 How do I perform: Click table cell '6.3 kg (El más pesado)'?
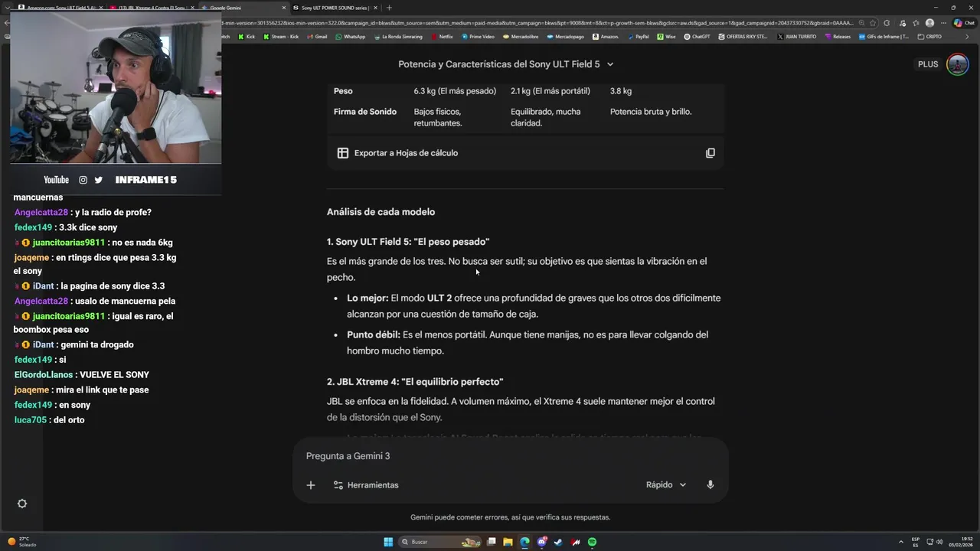point(455,91)
